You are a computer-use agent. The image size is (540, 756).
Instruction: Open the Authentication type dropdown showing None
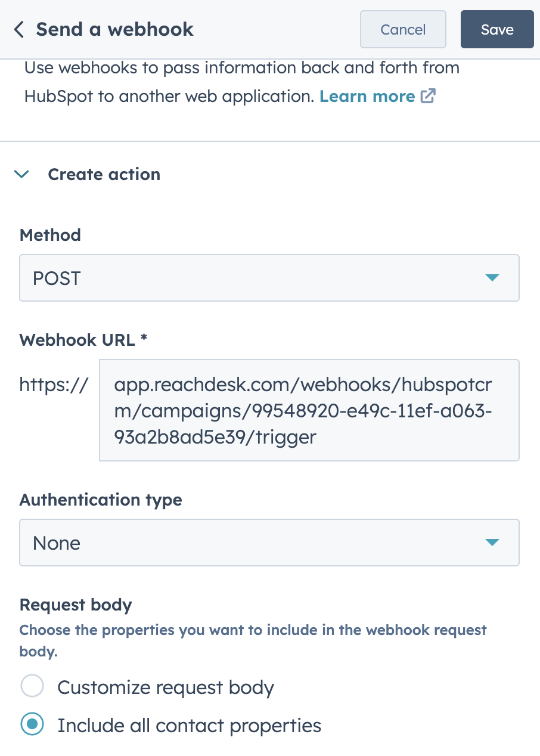pyautogui.click(x=269, y=543)
